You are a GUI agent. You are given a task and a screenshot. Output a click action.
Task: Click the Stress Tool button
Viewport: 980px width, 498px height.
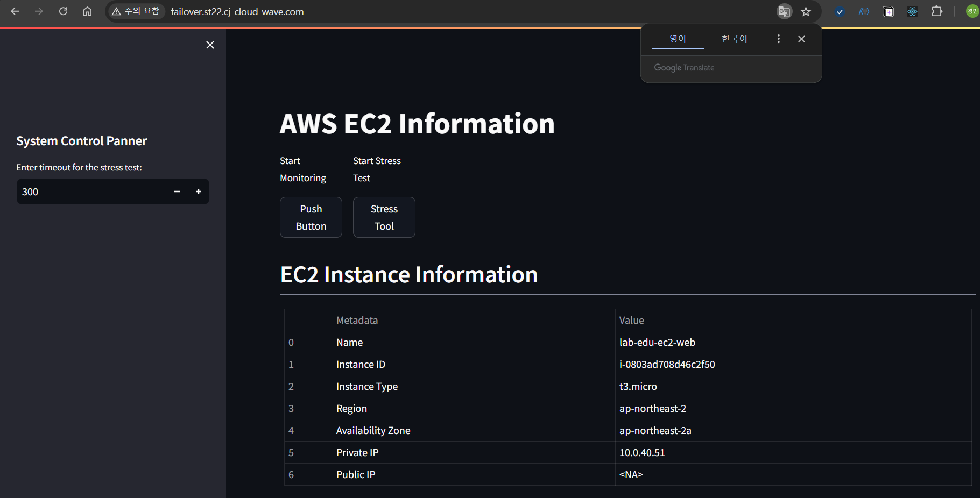pos(384,217)
